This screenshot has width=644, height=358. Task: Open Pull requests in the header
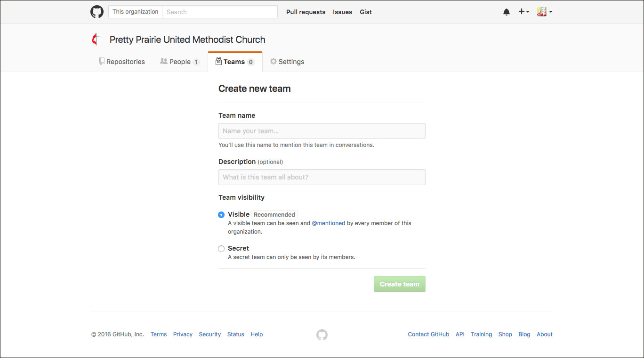pyautogui.click(x=306, y=12)
